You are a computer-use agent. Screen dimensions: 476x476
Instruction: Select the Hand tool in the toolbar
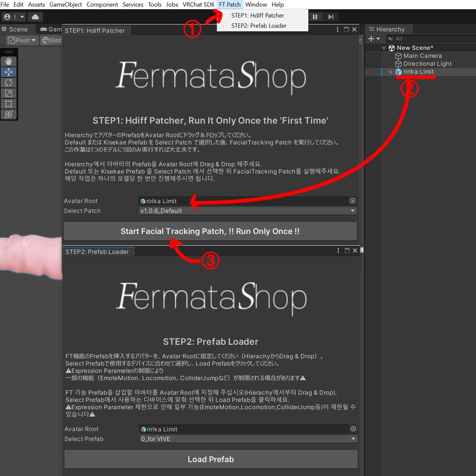point(8,61)
